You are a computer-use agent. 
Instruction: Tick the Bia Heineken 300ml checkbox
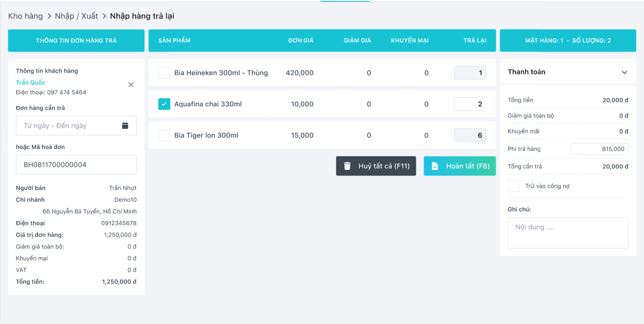(164, 73)
